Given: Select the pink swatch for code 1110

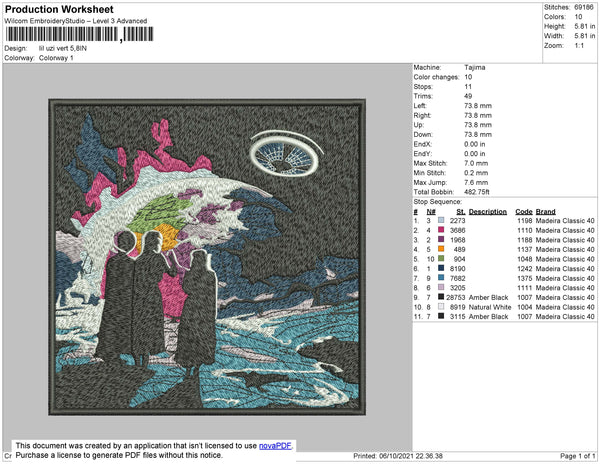Looking at the screenshot, I should point(441,230).
